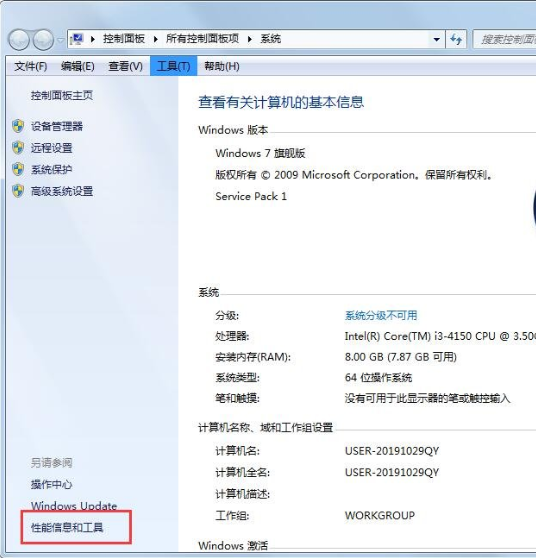Image resolution: width=536 pixels, height=558 pixels.
Task: Click computer name value beside 计算机全名:
Action: (392, 472)
